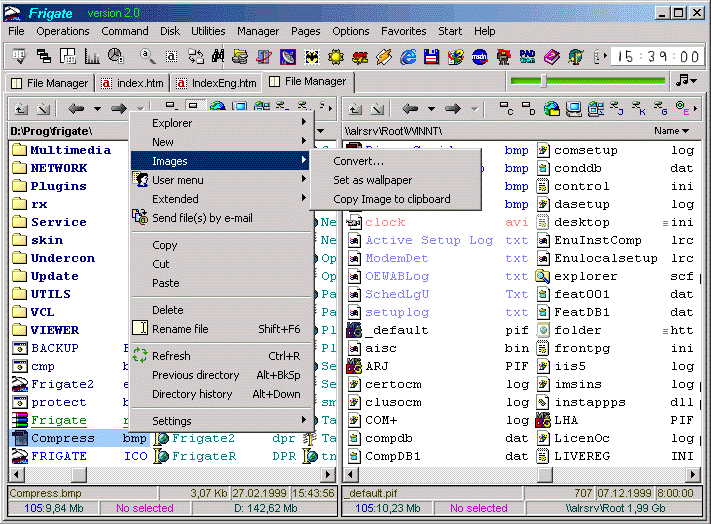The height and width of the screenshot is (524, 711).
Task: Select the explorer scf file
Action: pos(615,276)
